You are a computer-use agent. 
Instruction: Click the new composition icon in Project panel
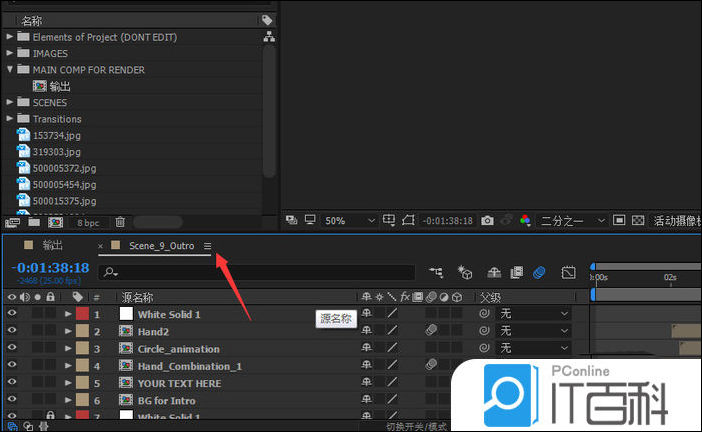click(56, 222)
